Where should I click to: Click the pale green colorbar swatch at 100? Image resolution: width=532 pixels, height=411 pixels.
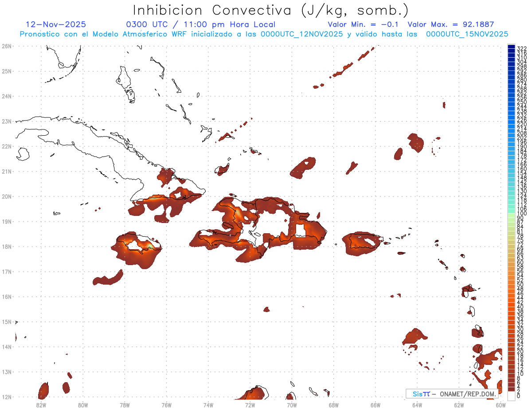(x=511, y=215)
